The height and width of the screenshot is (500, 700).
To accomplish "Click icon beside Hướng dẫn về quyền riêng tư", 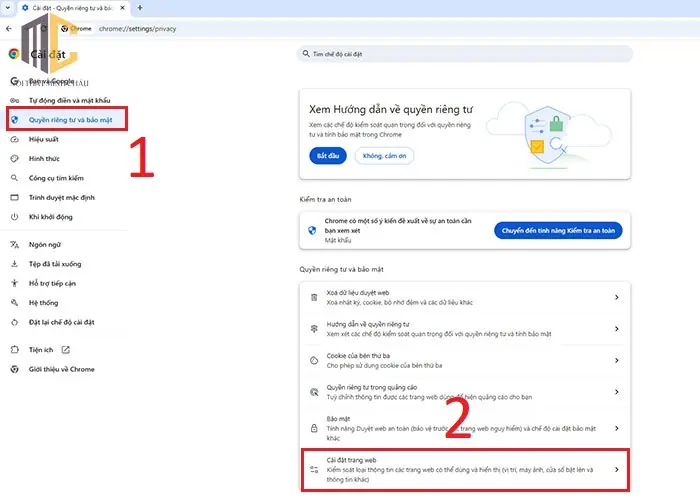I will (314, 329).
